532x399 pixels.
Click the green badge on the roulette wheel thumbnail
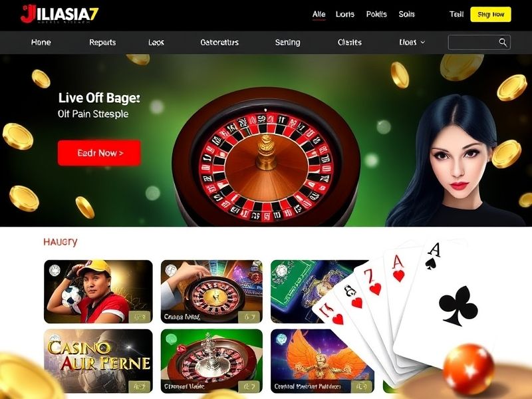pyautogui.click(x=172, y=338)
